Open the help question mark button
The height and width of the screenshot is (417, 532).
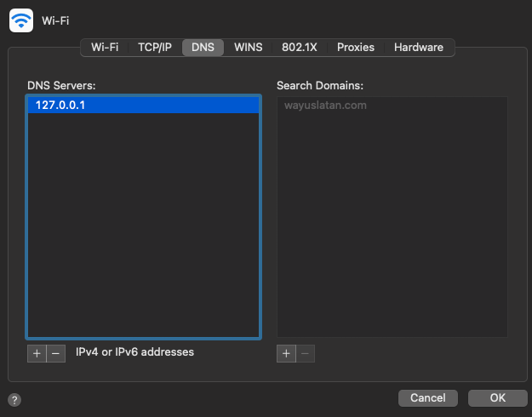click(14, 400)
